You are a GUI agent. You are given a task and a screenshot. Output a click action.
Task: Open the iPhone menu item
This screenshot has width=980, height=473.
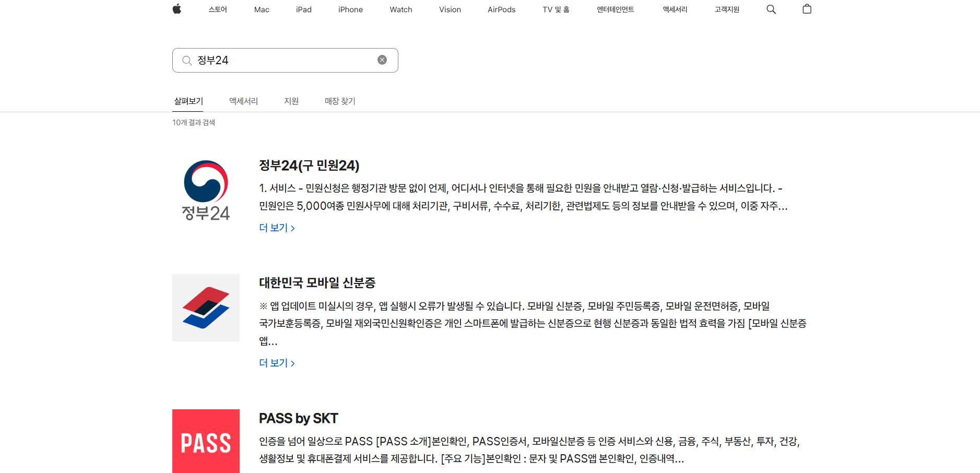tap(350, 9)
